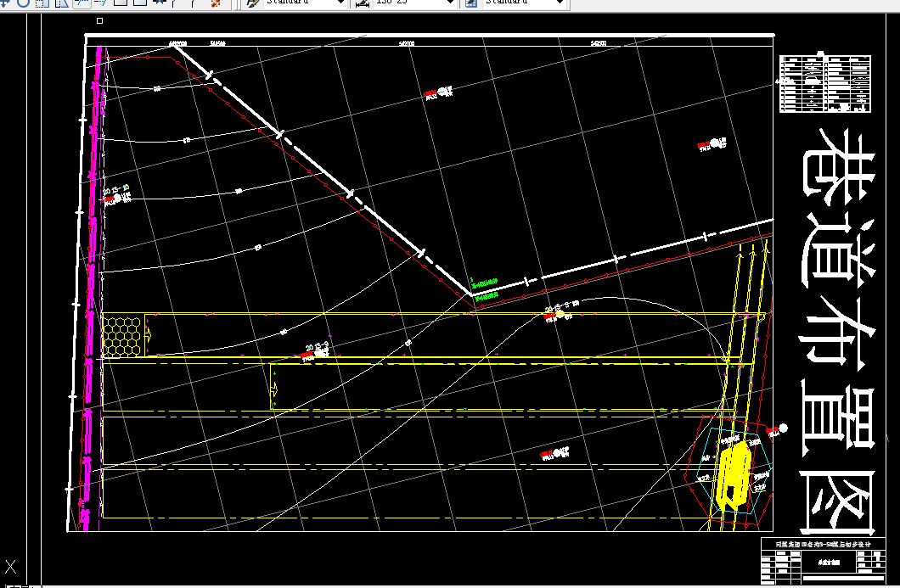
Task: Click the text style icon in the toolbar
Action: [252, 3]
